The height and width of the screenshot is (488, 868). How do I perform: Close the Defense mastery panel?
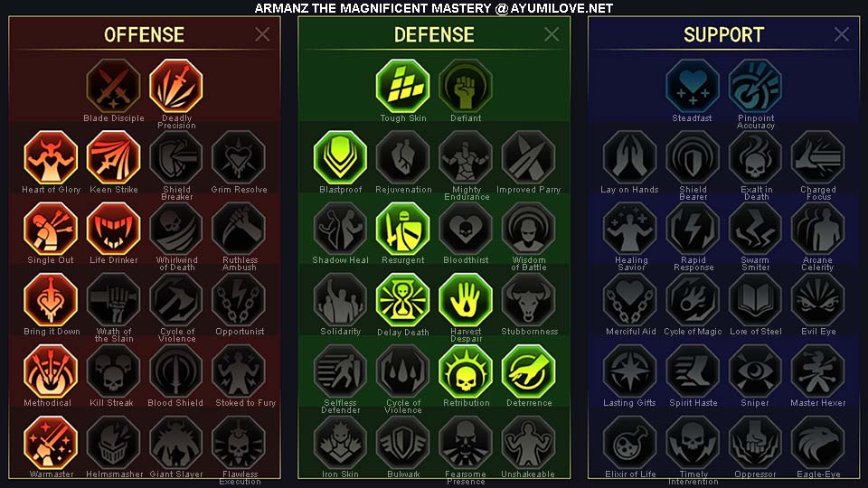tap(552, 34)
